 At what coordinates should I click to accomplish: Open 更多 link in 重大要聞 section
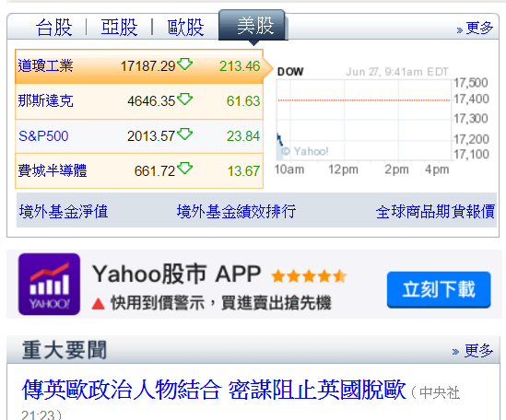point(478,350)
